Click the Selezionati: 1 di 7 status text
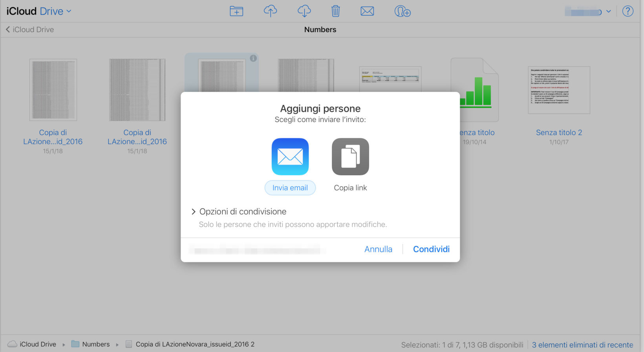The width and height of the screenshot is (644, 352). tap(462, 345)
